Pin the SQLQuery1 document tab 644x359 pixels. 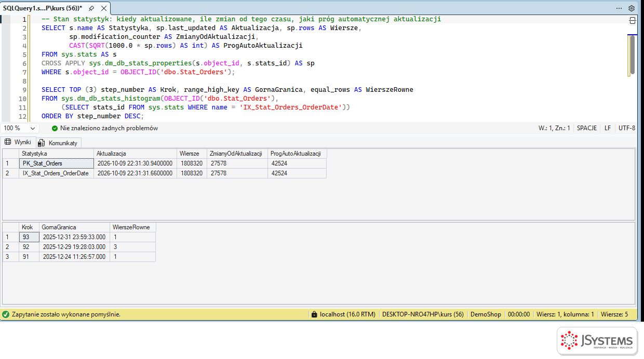point(91,8)
